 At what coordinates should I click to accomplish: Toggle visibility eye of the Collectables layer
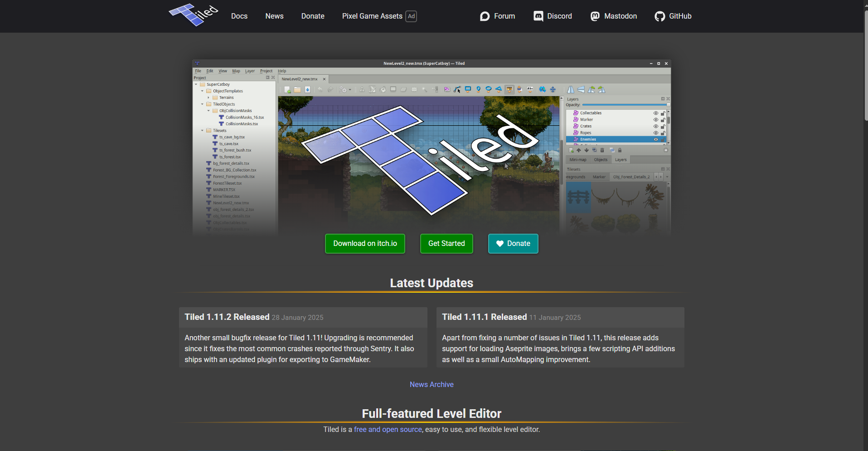click(655, 113)
